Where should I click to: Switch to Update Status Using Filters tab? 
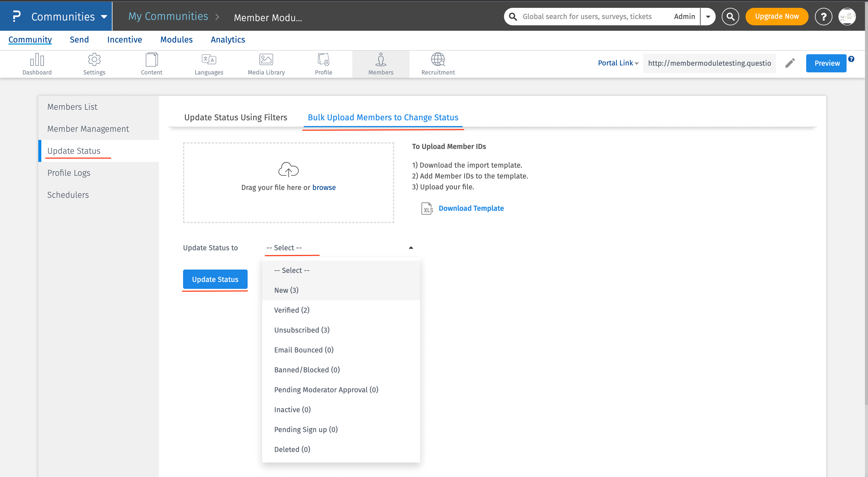(236, 117)
